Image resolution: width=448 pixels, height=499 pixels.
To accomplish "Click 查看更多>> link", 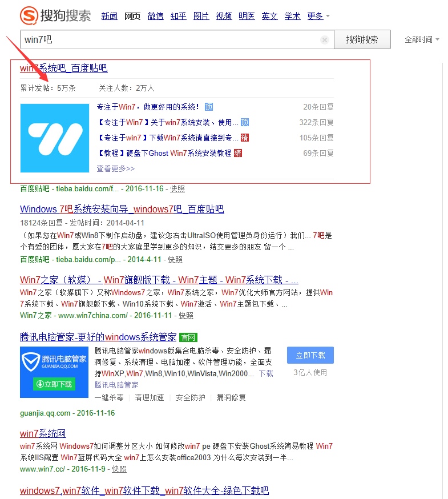I will 116,168.
